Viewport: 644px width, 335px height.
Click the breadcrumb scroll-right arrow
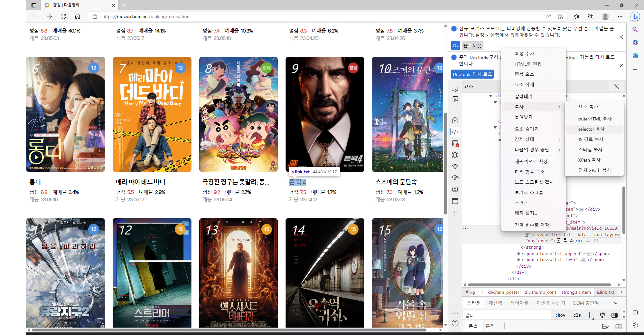click(621, 292)
